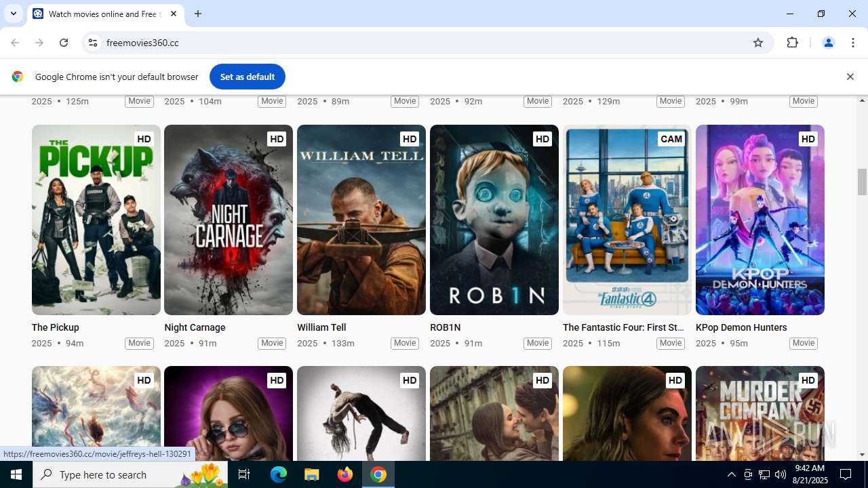Go back using the browser back arrow
The width and height of the screenshot is (868, 488).
pos(15,43)
